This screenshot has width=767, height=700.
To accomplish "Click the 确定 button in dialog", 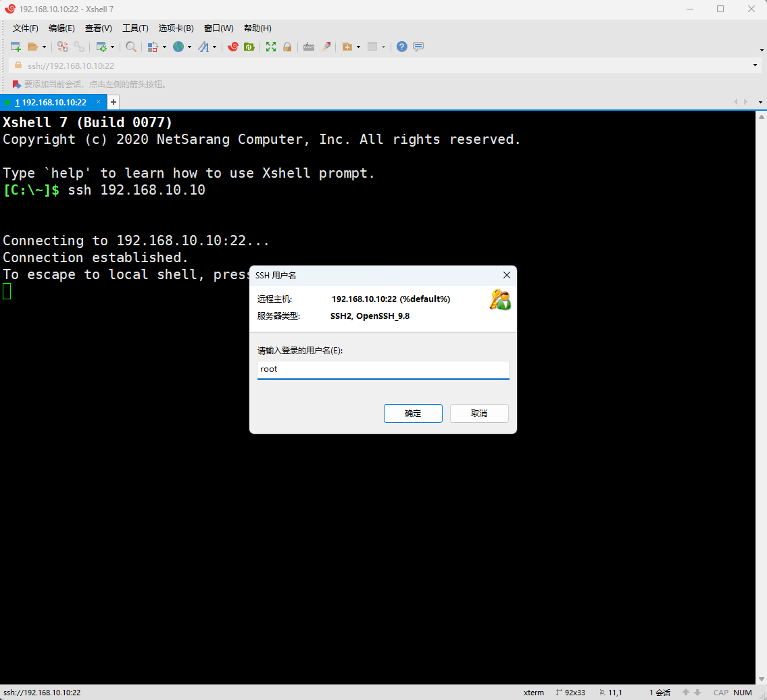I will 413,414.
